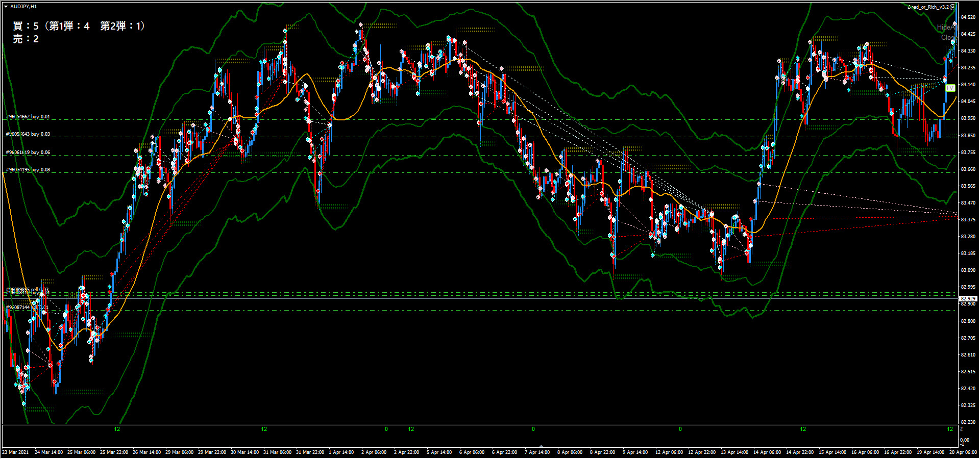Click the 1 Apr 14:00 time label
The height and width of the screenshot is (459, 980).
pos(341,452)
